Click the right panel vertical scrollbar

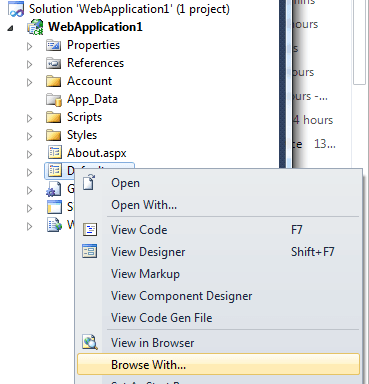point(359,42)
